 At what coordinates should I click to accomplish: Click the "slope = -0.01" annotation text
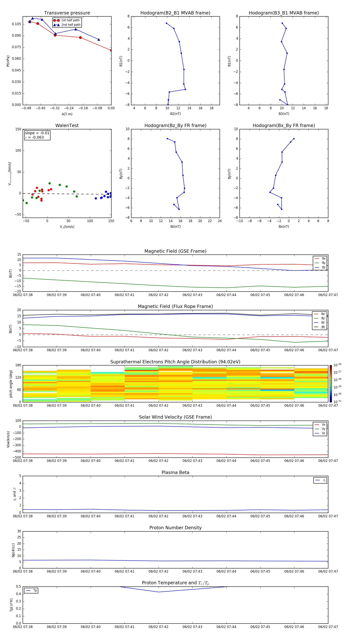tap(37, 133)
